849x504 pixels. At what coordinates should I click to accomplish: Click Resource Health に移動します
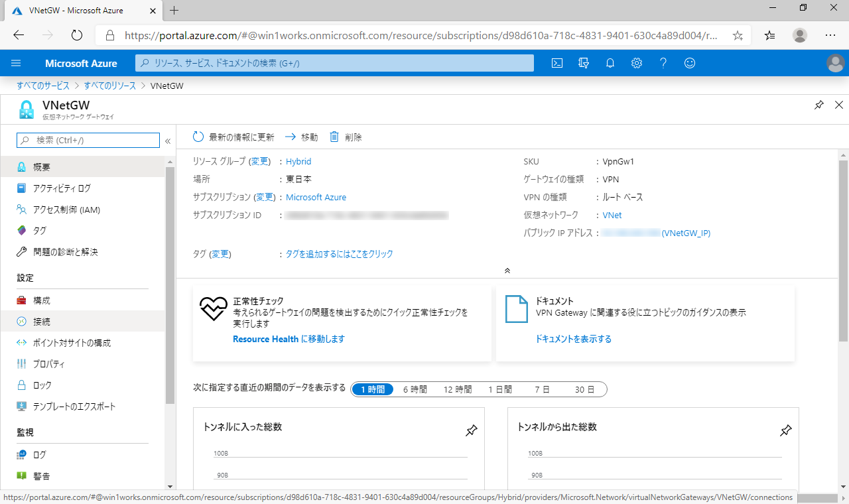click(289, 339)
